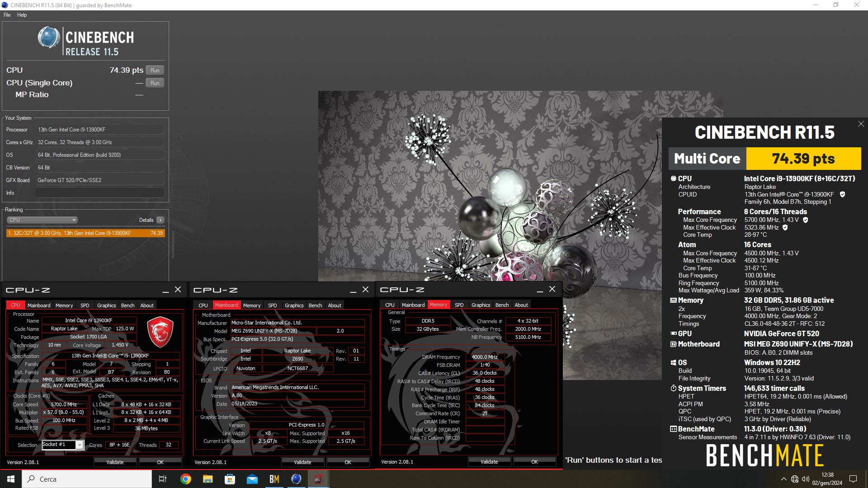Open SPD tab in first CPU-Z window
The width and height of the screenshot is (868, 488).
coord(85,305)
